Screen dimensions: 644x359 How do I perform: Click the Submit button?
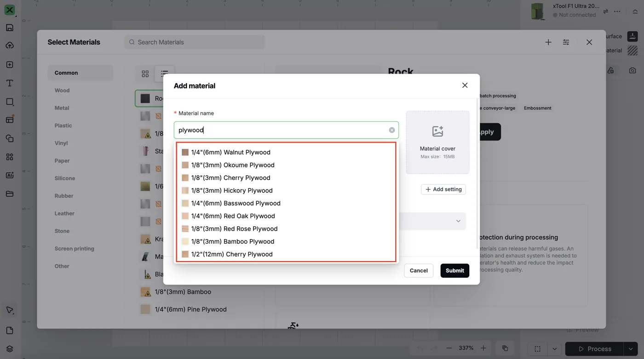[x=454, y=271]
